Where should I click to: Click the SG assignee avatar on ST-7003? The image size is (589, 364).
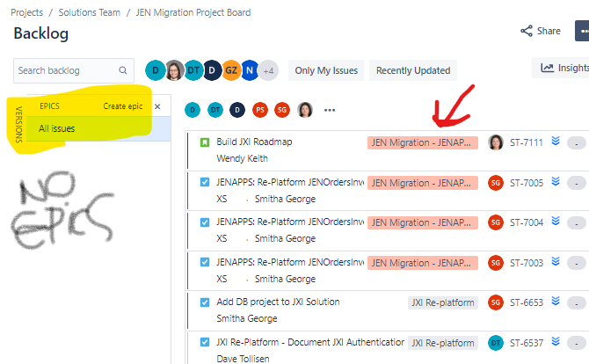[x=496, y=263]
